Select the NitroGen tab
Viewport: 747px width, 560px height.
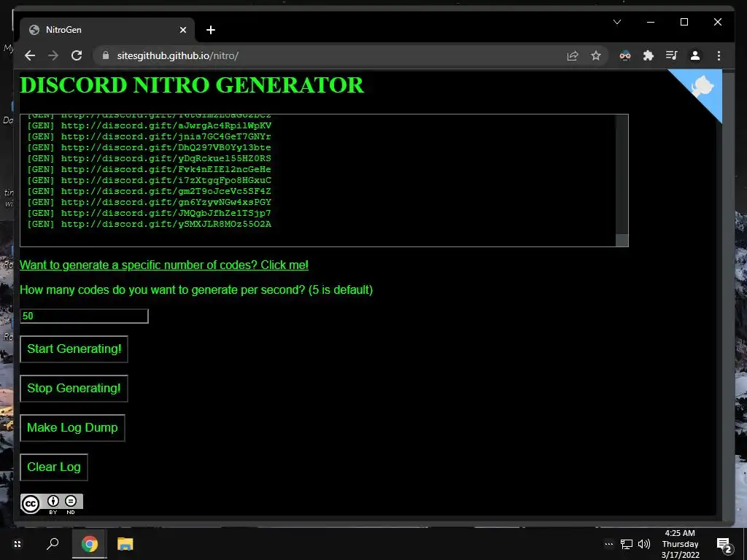[x=107, y=30]
